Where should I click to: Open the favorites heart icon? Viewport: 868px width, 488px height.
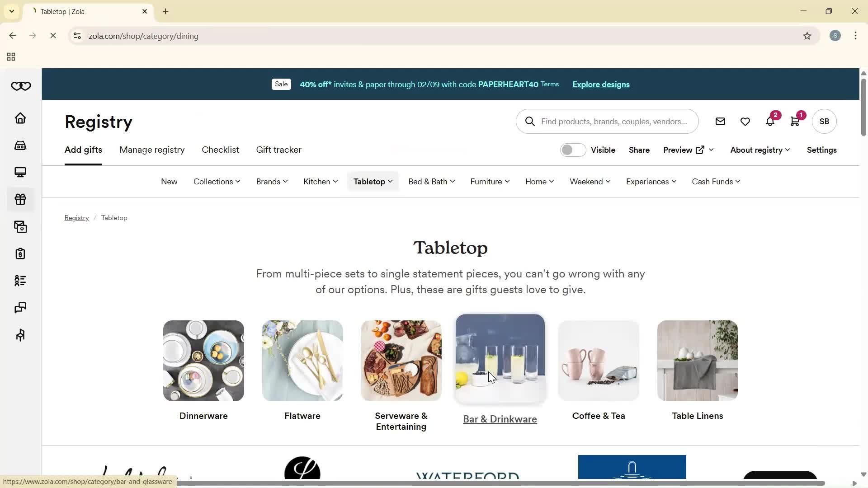pos(745,121)
